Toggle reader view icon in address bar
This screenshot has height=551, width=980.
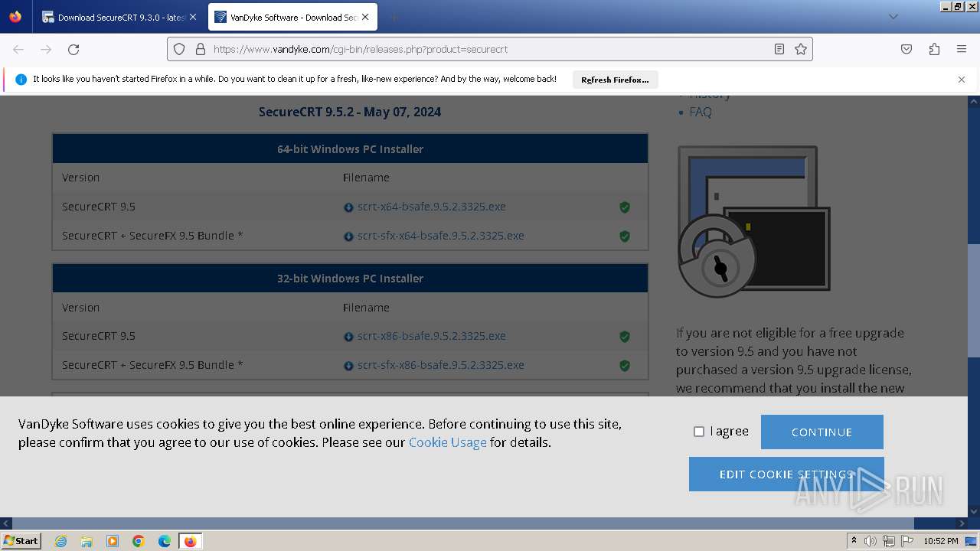click(779, 49)
